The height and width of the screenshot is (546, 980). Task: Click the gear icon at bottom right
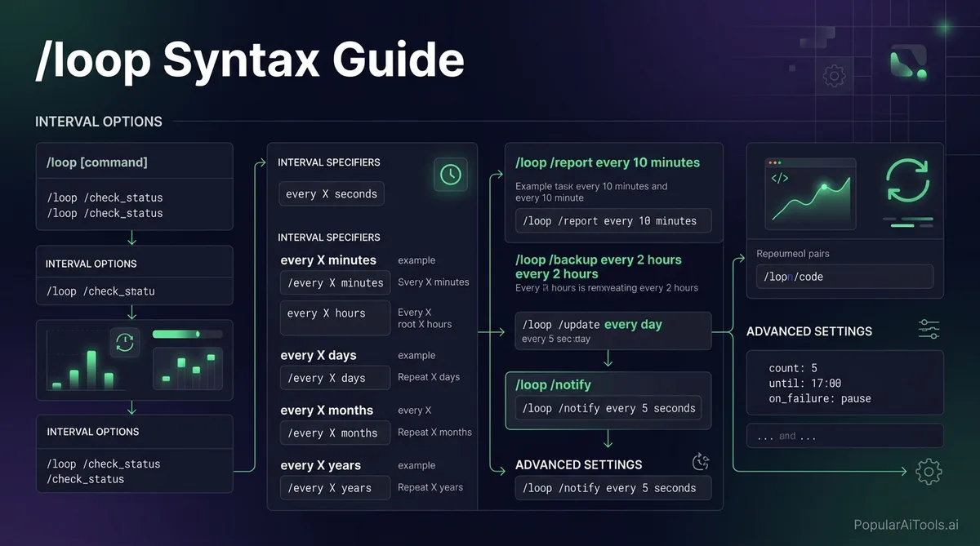pos(929,471)
